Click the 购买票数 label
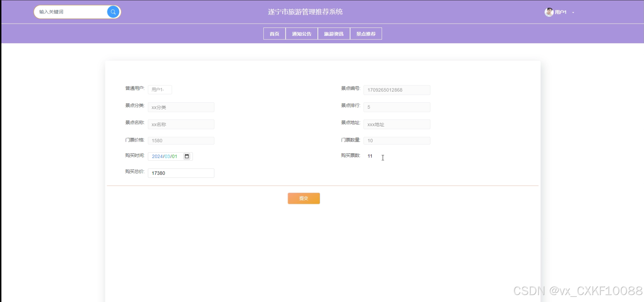 [x=350, y=155]
